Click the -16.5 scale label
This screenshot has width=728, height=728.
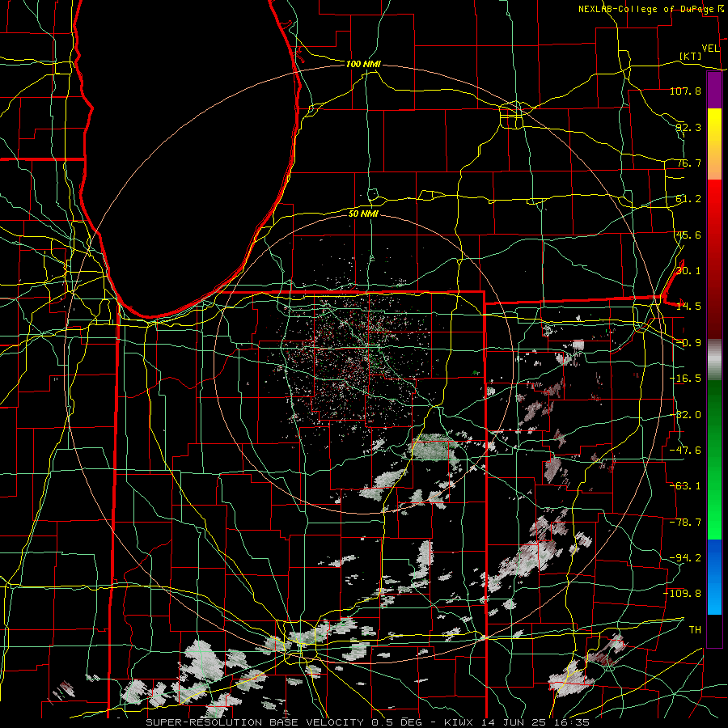(x=685, y=379)
